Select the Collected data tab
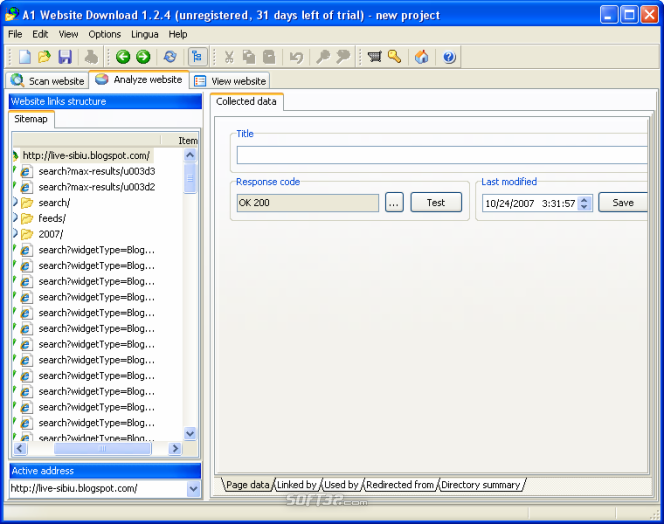Screen dimensions: 664x524 click(x=246, y=102)
